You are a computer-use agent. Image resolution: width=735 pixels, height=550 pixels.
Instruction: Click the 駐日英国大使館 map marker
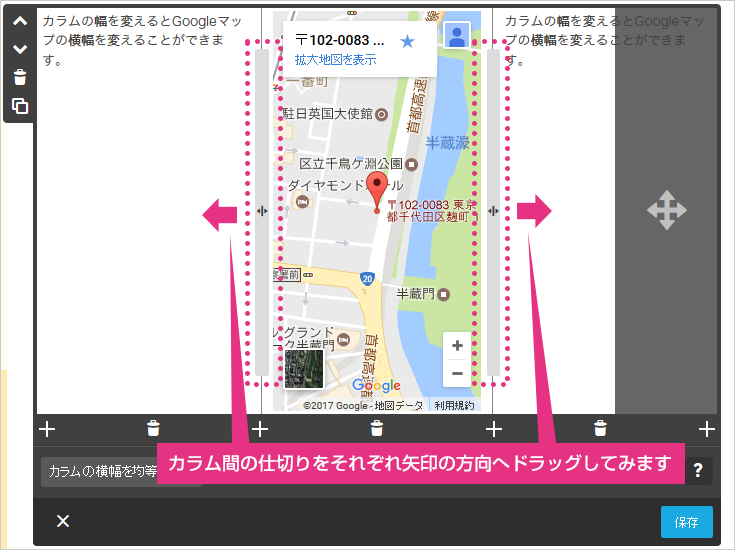[x=382, y=114]
